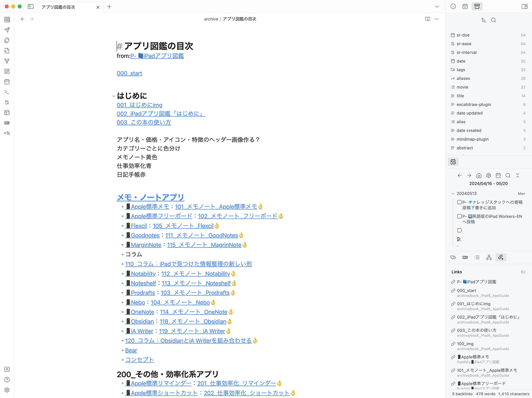The width and height of the screenshot is (532, 398).
Task: Click the binary 0110 icon in ribbon
Action: coord(7,102)
